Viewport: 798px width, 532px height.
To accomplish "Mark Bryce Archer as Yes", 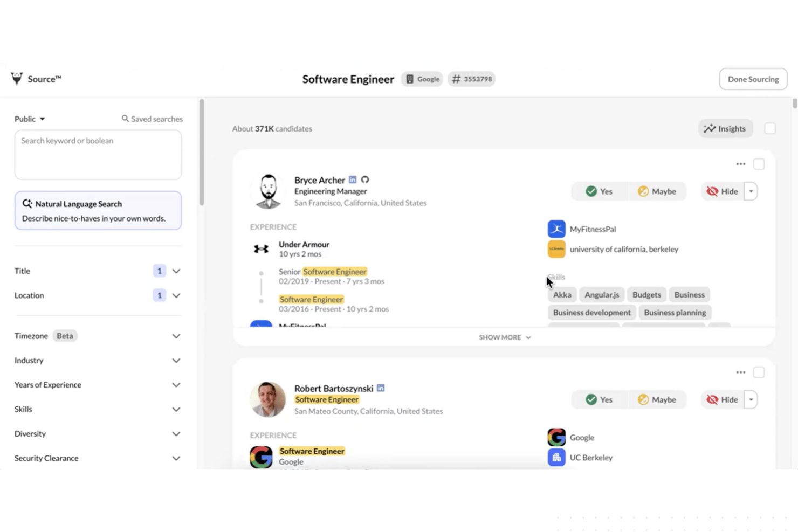I will (x=600, y=191).
